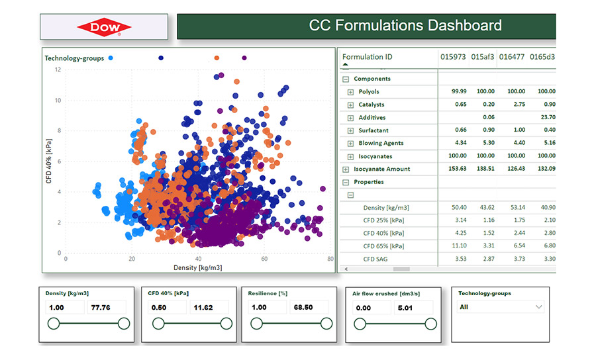Expand the Isocyanate Amount row
The width and height of the screenshot is (596, 364).
pyautogui.click(x=346, y=169)
